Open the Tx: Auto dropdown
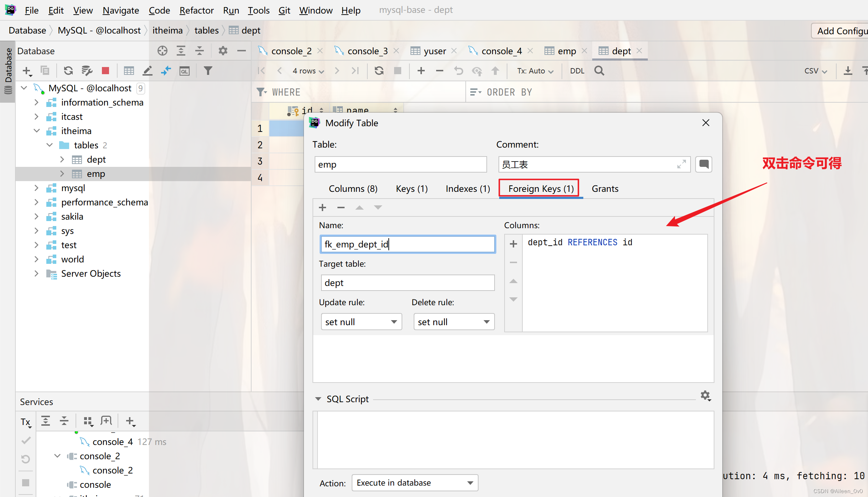Image resolution: width=868 pixels, height=497 pixels. 535,71
